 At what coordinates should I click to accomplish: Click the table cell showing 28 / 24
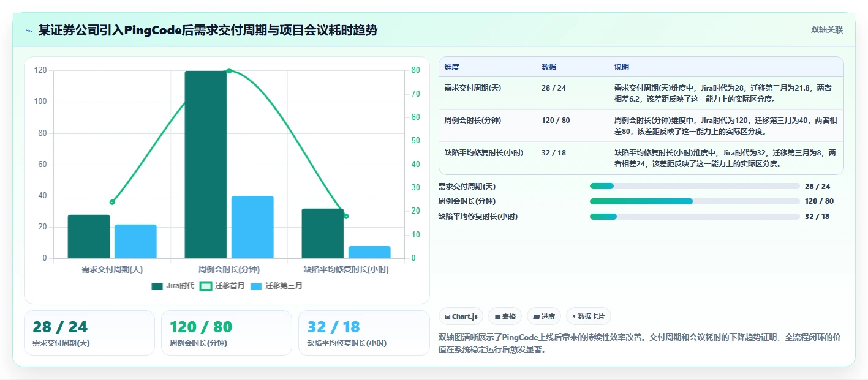554,88
